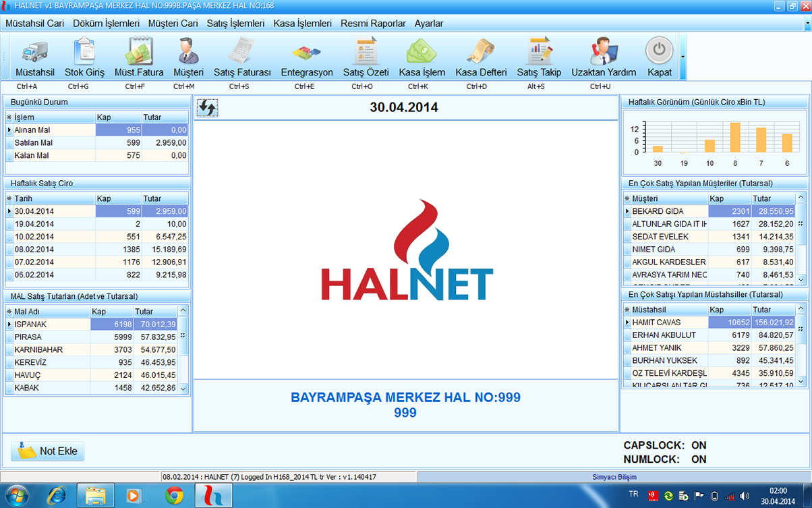
Task: Click the Action Center flag tray icon
Action: 699,497
